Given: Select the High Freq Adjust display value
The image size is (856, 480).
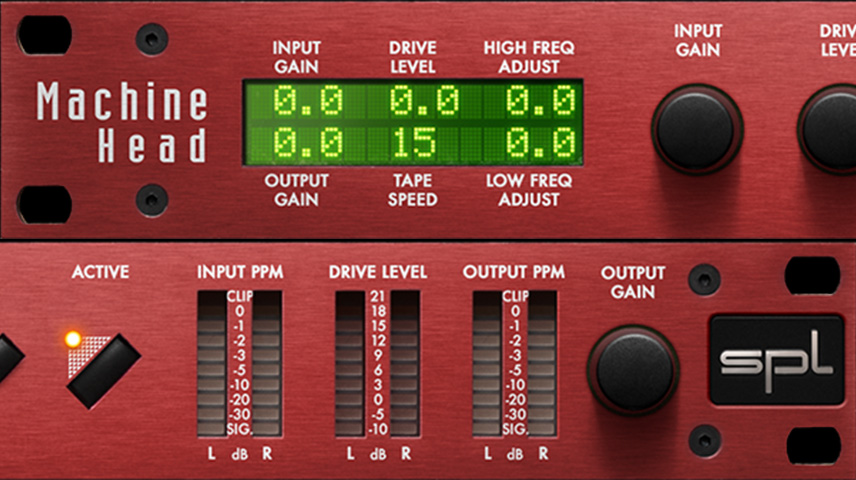Looking at the screenshot, I should coord(540,101).
